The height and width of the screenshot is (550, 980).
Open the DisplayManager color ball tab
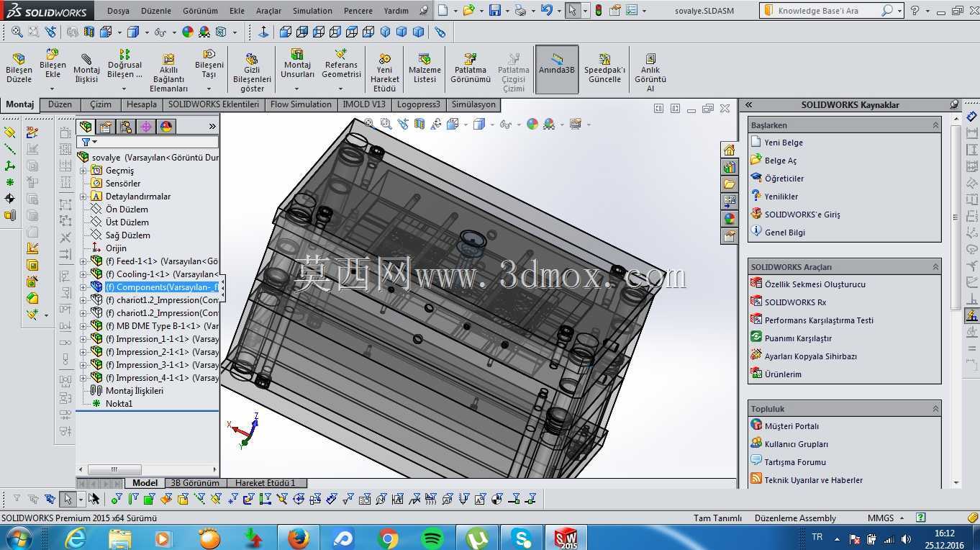pyautogui.click(x=166, y=127)
